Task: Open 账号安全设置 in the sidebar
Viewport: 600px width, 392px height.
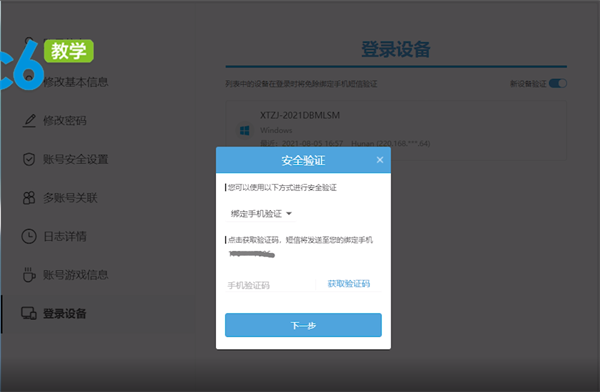Action: [75, 159]
